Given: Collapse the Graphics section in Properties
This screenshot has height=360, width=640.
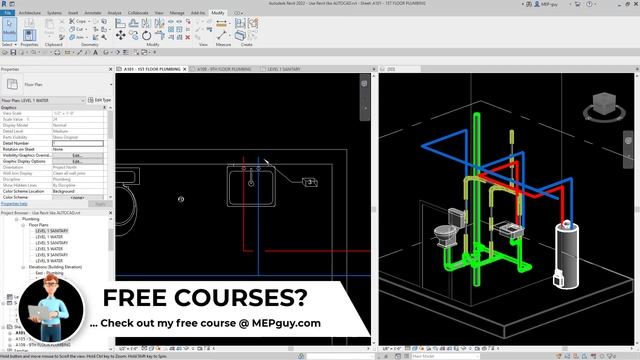Looking at the screenshot, I should (x=104, y=107).
